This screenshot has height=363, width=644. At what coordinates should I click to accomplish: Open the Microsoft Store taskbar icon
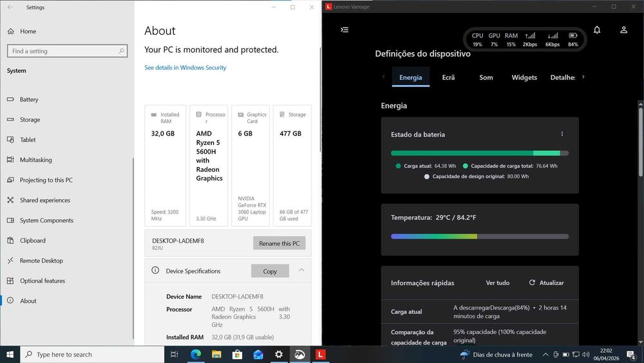click(237, 355)
